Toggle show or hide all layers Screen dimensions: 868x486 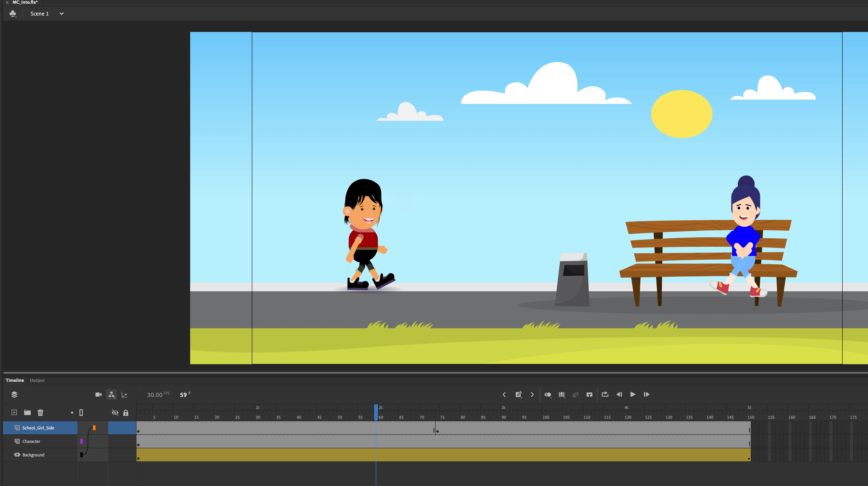pyautogui.click(x=115, y=412)
